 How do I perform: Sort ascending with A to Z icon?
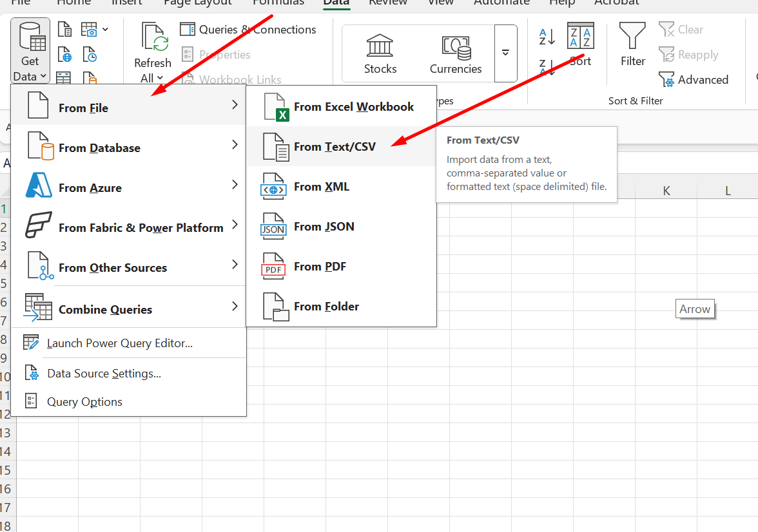547,37
